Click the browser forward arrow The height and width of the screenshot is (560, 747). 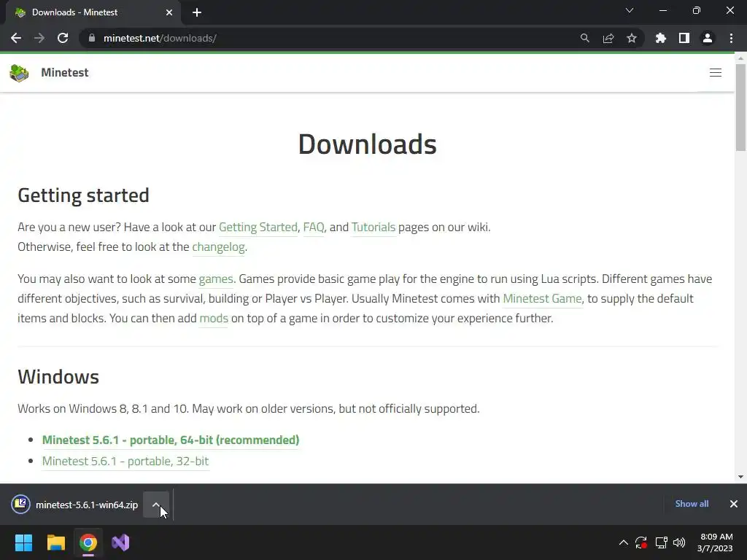coord(39,38)
